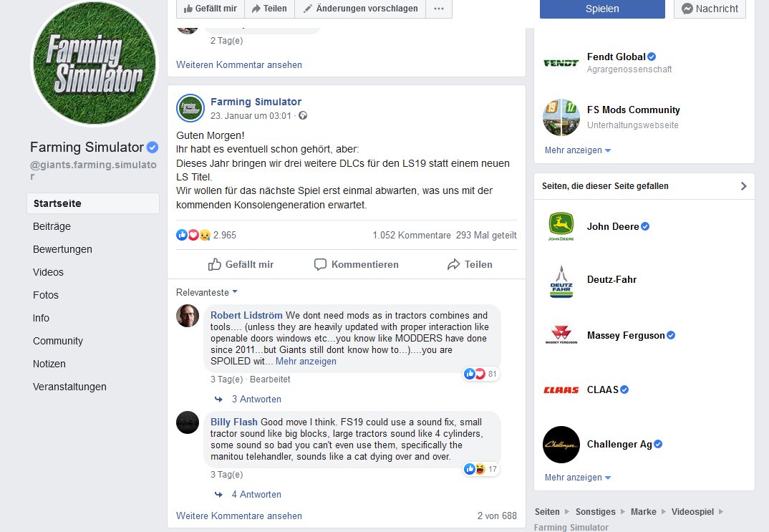Click the Fendt Global logo
The height and width of the screenshot is (532, 769).
[x=561, y=63]
